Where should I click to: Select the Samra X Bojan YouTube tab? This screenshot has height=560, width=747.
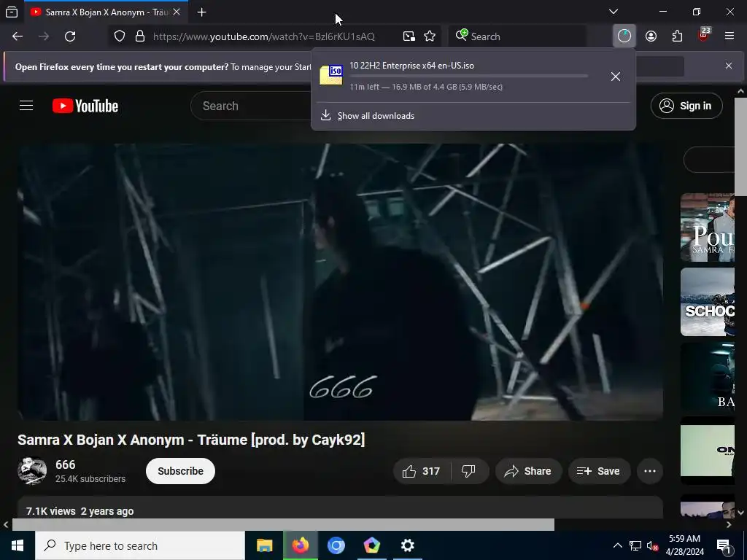(105, 12)
